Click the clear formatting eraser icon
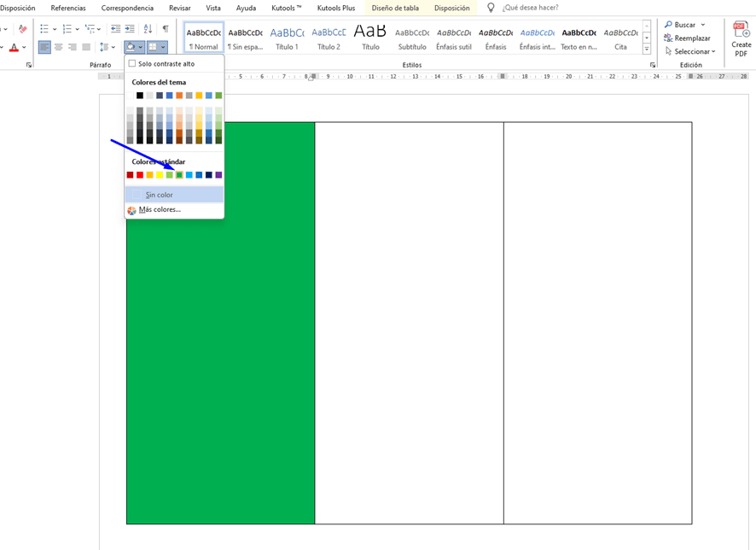 click(x=22, y=29)
